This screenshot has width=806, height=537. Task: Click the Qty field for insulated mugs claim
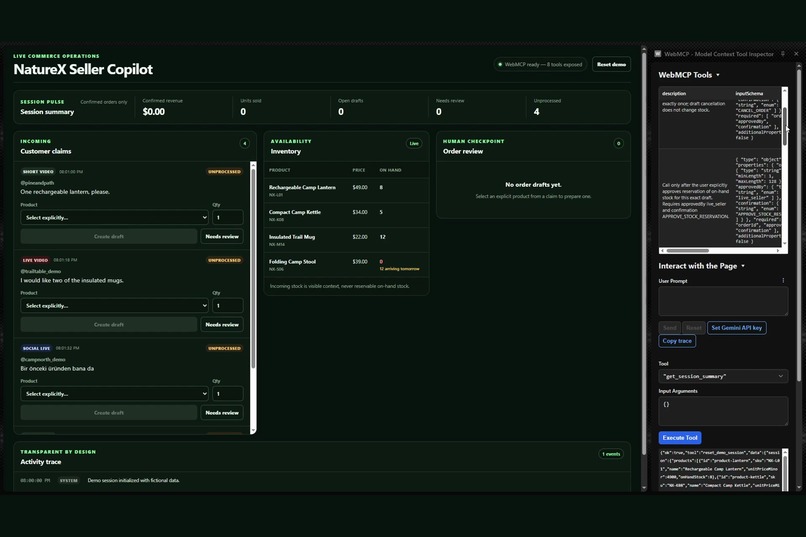pyautogui.click(x=227, y=306)
